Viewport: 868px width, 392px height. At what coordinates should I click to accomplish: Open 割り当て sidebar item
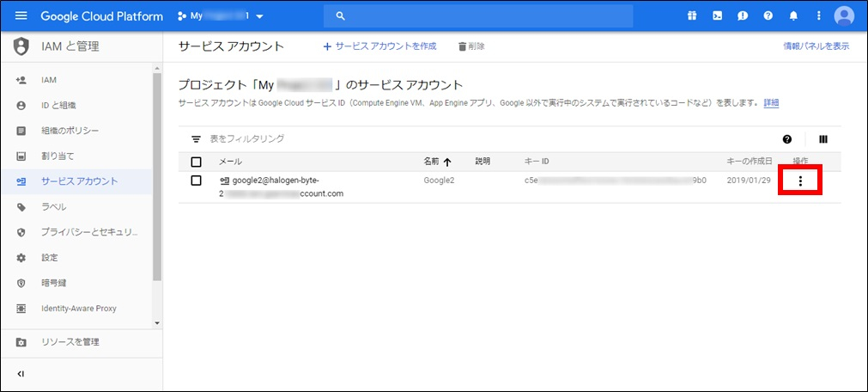pyautogui.click(x=76, y=156)
